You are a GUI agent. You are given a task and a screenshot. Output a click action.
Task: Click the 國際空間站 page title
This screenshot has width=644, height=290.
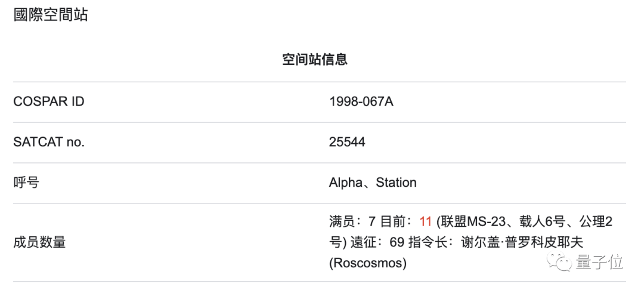coord(51,15)
